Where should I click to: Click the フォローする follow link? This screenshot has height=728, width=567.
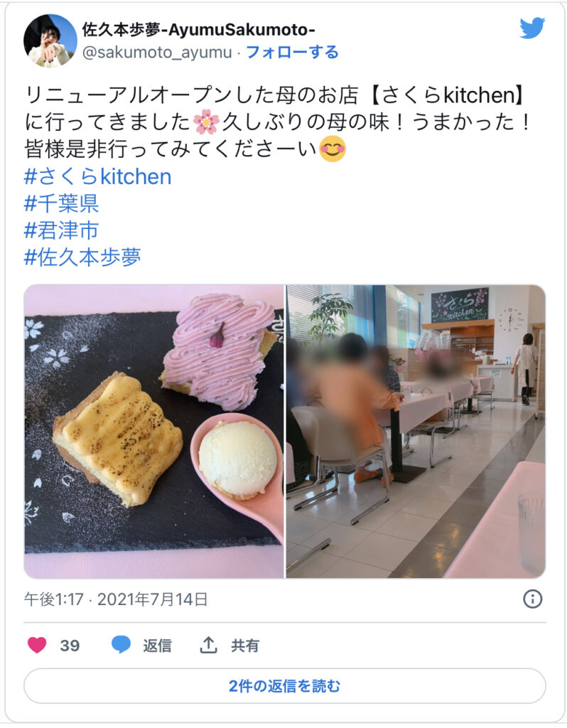click(292, 52)
